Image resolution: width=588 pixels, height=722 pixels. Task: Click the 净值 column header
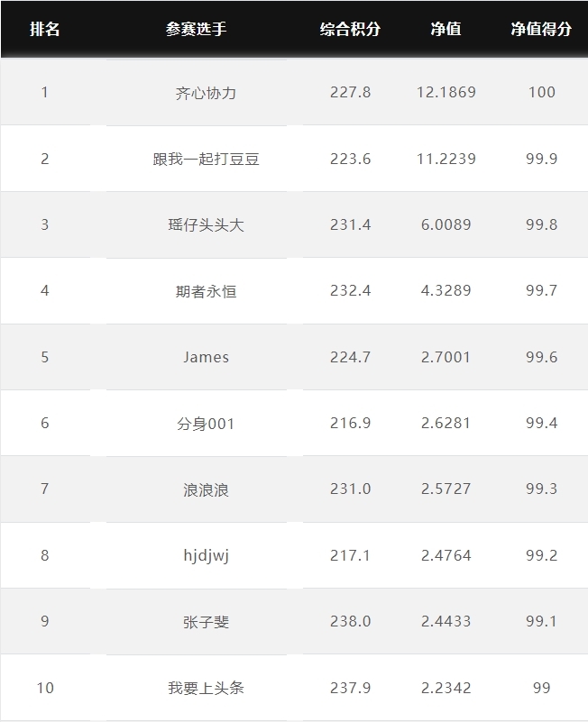coord(446,29)
